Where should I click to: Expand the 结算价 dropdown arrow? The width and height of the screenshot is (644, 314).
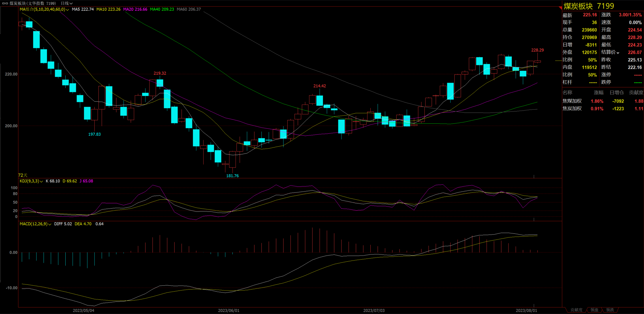618,53
